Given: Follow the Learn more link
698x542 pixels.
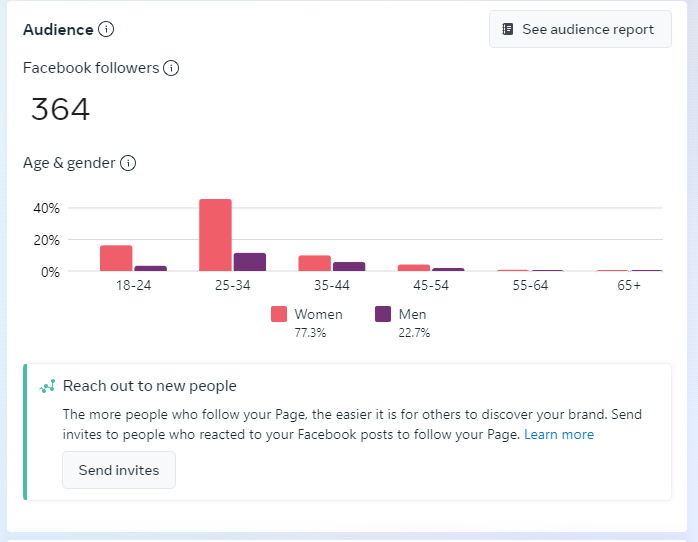Looking at the screenshot, I should tap(558, 434).
